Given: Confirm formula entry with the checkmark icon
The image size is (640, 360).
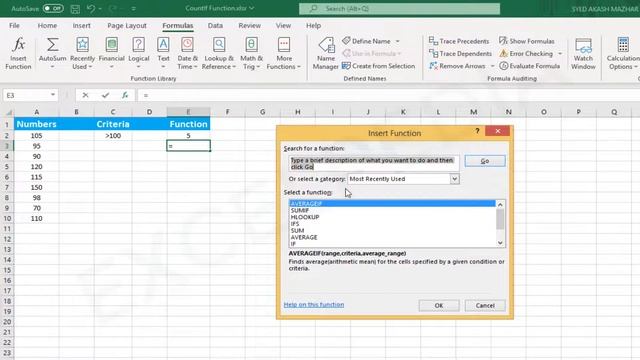Looking at the screenshot, I should click(105, 95).
